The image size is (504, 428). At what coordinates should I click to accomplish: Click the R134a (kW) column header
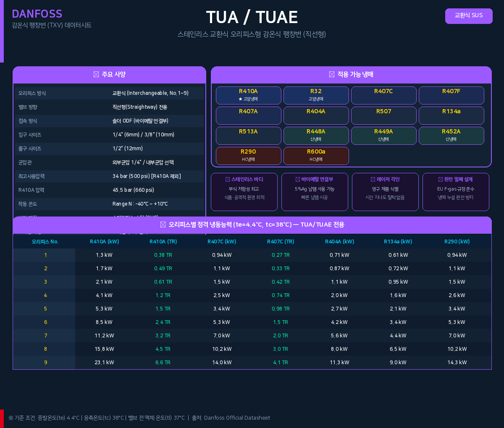398,242
